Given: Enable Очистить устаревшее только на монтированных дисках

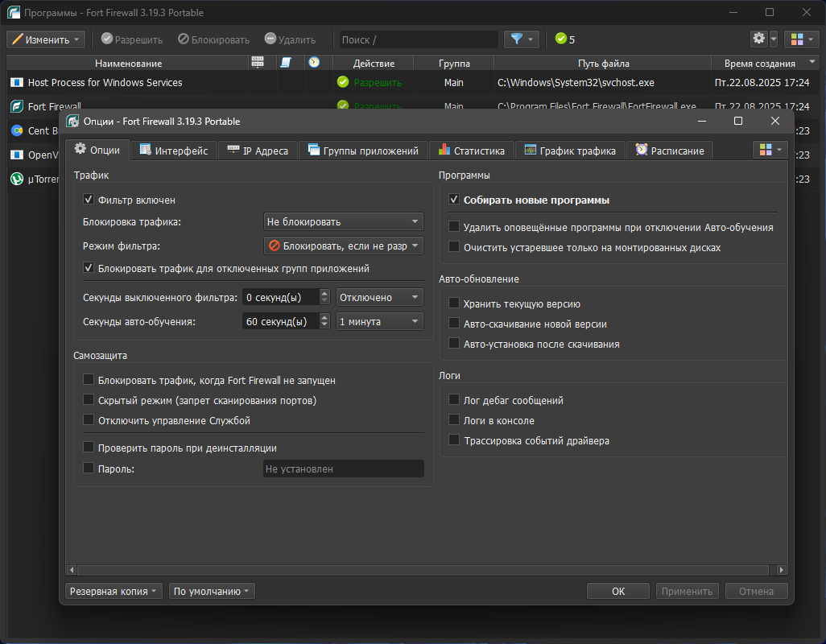Looking at the screenshot, I should point(454,247).
